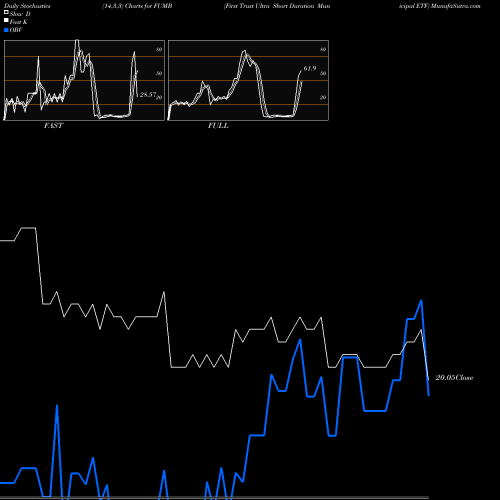Click the Slow D legend swatch
The height and width of the screenshot is (500, 500).
[x=6, y=12]
